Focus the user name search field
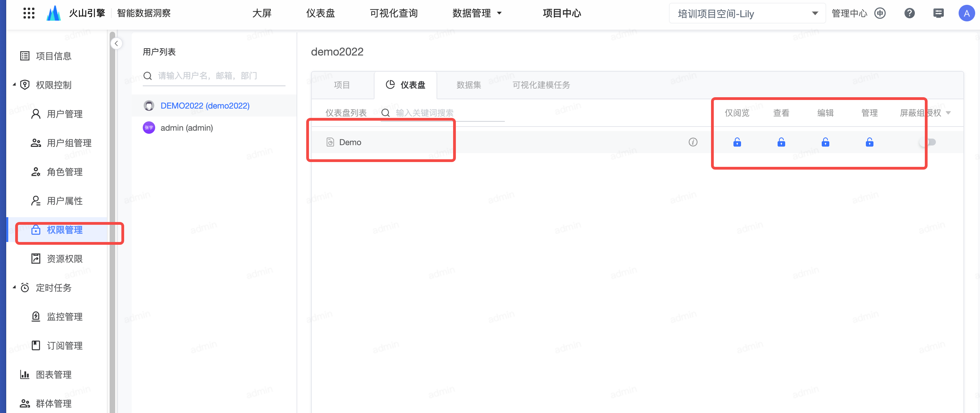 tap(214, 76)
